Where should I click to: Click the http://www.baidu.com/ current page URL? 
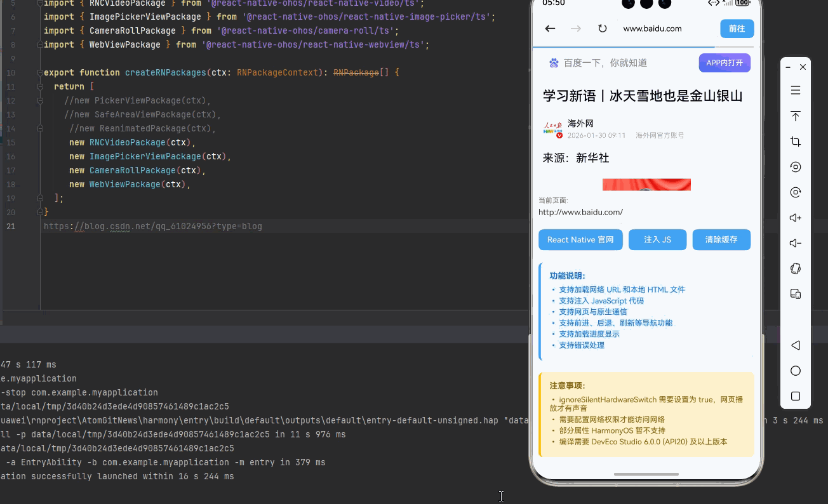[580, 212]
